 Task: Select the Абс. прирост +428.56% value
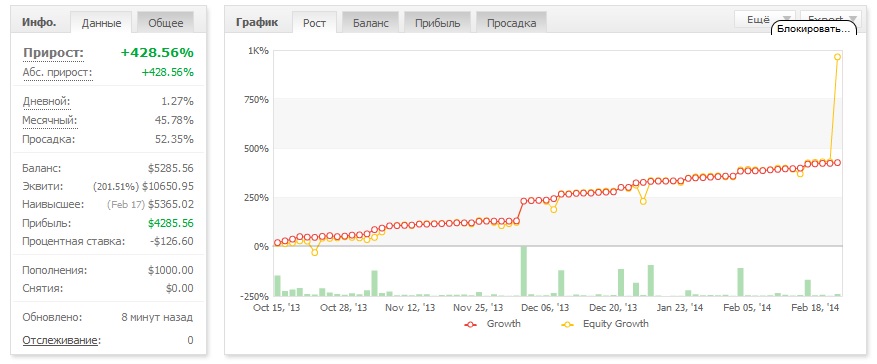[x=167, y=73]
